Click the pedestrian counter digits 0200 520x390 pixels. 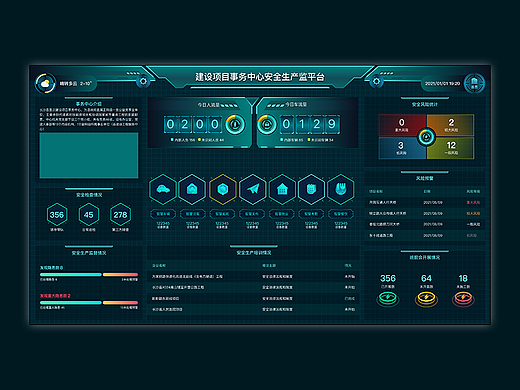[193, 124]
